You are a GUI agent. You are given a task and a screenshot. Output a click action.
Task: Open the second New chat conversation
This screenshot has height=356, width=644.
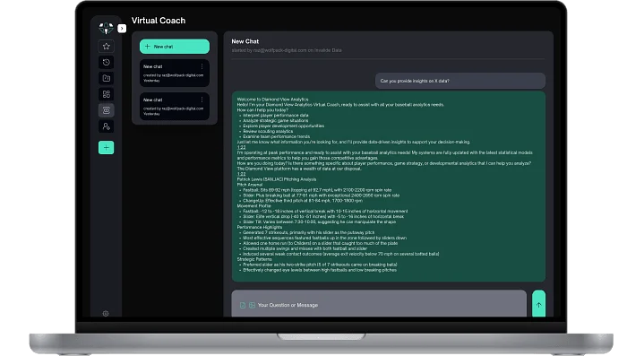click(175, 107)
